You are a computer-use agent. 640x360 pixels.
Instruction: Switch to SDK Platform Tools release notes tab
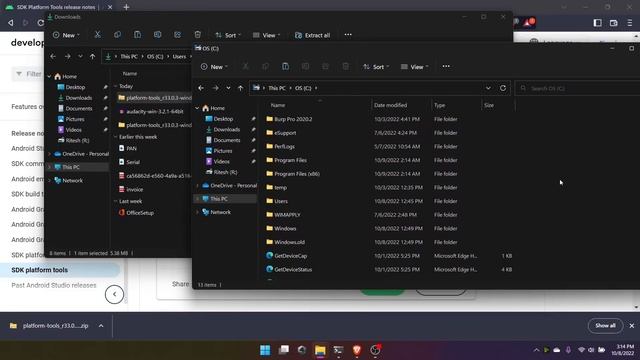pos(56,7)
